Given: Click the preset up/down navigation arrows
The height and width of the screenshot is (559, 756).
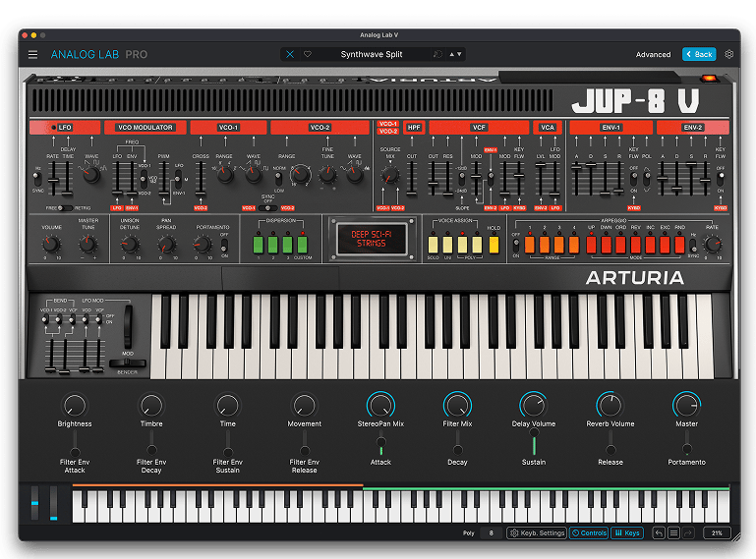Looking at the screenshot, I should pyautogui.click(x=456, y=55).
